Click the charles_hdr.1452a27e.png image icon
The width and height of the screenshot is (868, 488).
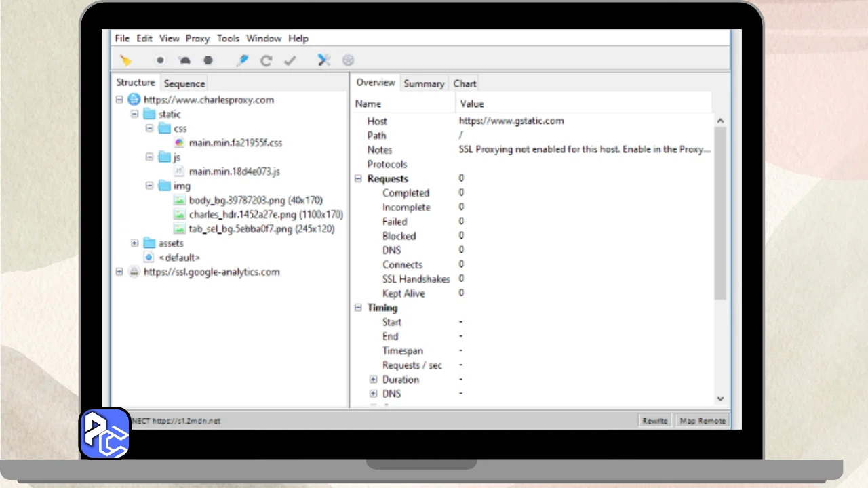click(179, 215)
